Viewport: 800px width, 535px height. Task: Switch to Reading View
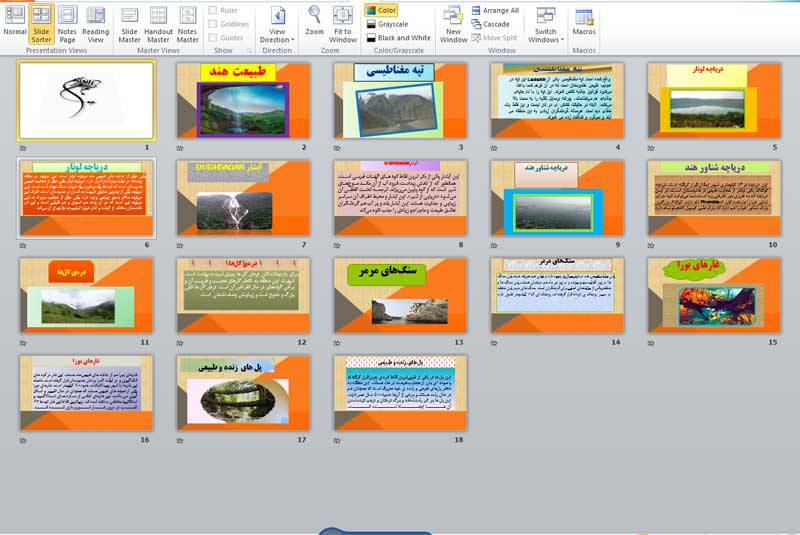(x=95, y=23)
